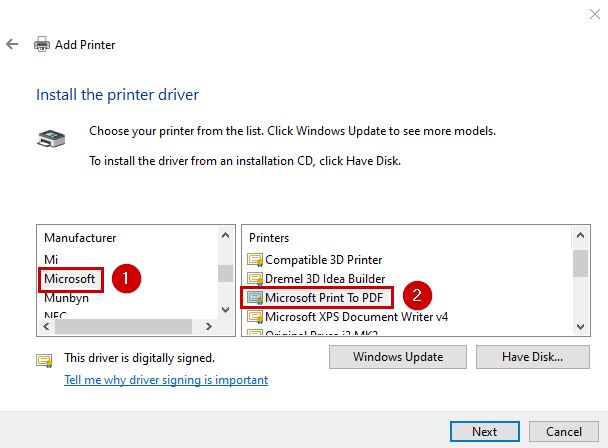Click the Compatible 3D Printer driver icon
The height and width of the screenshot is (448, 608).
pyautogui.click(x=255, y=259)
